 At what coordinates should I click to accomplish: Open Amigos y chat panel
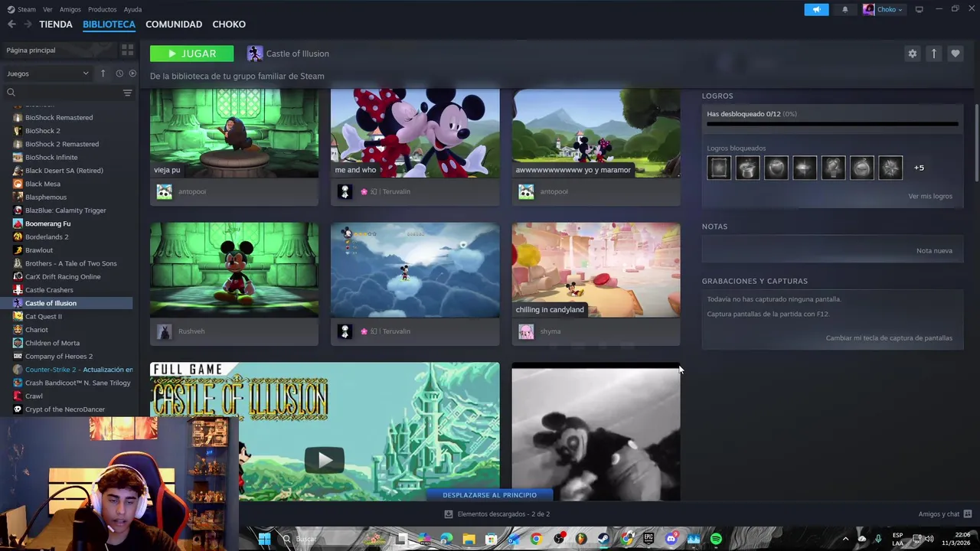click(945, 514)
